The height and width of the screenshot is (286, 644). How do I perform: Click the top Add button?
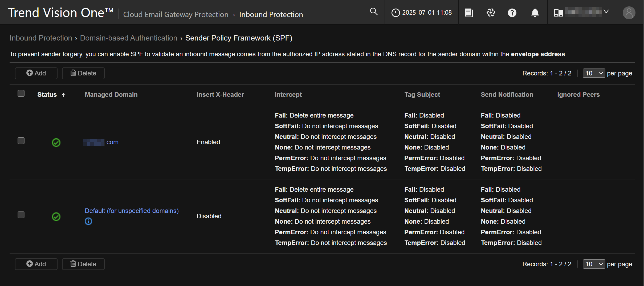(36, 73)
